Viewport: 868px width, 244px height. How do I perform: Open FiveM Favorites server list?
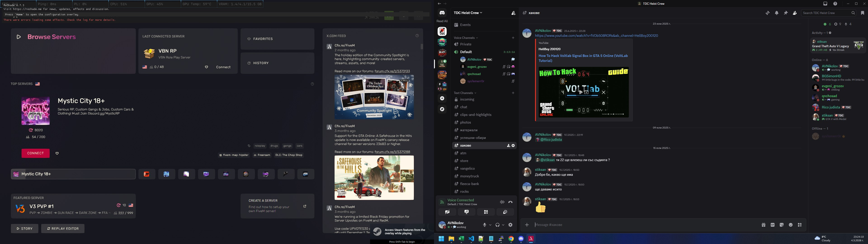(277, 39)
